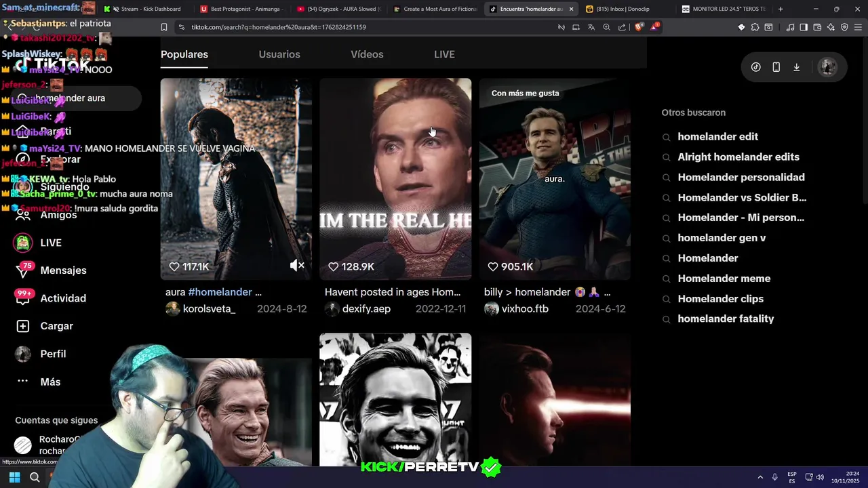Open the extensions puzzle icon
The width and height of the screenshot is (868, 488).
755,27
